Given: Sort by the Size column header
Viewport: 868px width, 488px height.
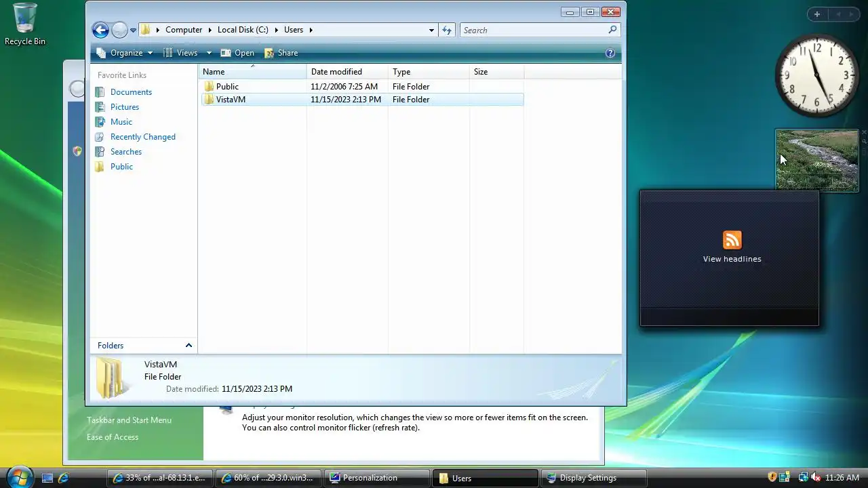Looking at the screenshot, I should tap(496, 72).
